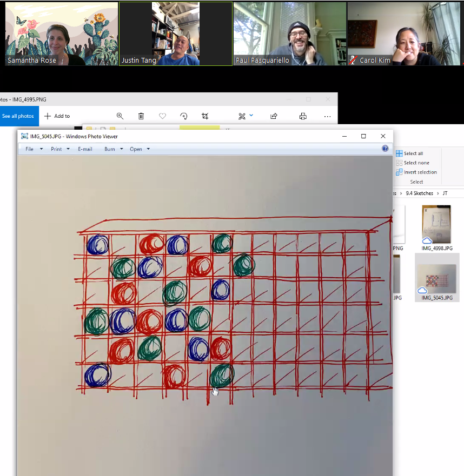This screenshot has height=476, width=464.
Task: Open the three-dot more options menu
Action: [327, 116]
